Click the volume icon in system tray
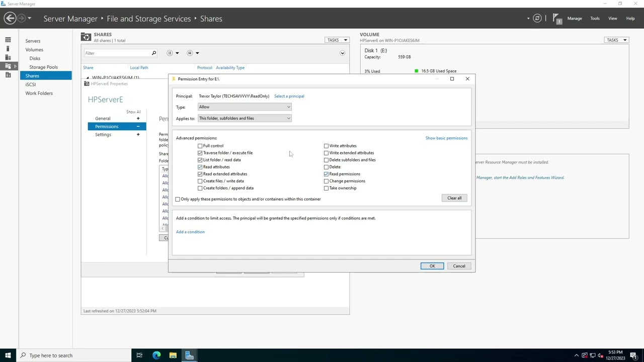This screenshot has width=644, height=362. coord(600,355)
